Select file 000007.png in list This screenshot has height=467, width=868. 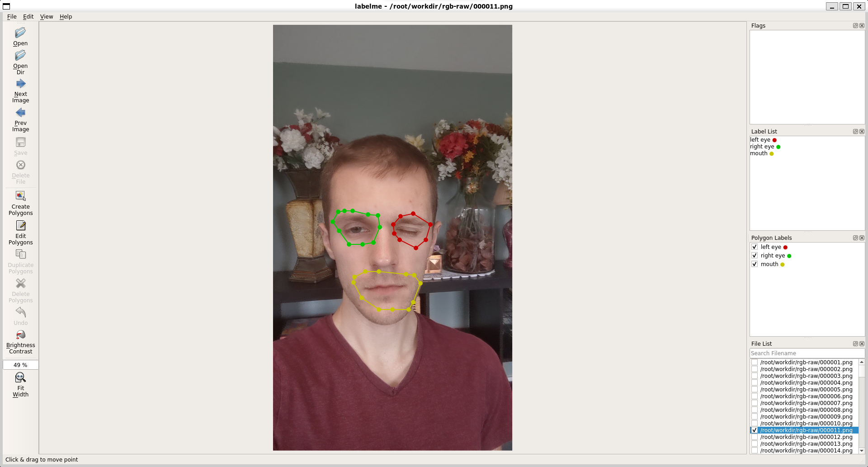tap(806, 403)
